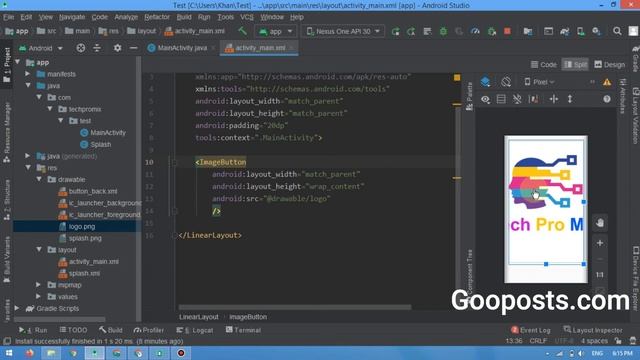This screenshot has height=360, width=640.
Task: Click Orientation for Preview icon
Action: (506, 82)
